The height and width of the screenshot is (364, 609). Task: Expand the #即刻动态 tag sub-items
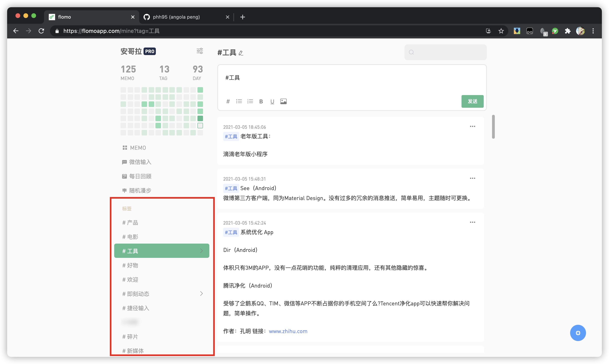(201, 294)
